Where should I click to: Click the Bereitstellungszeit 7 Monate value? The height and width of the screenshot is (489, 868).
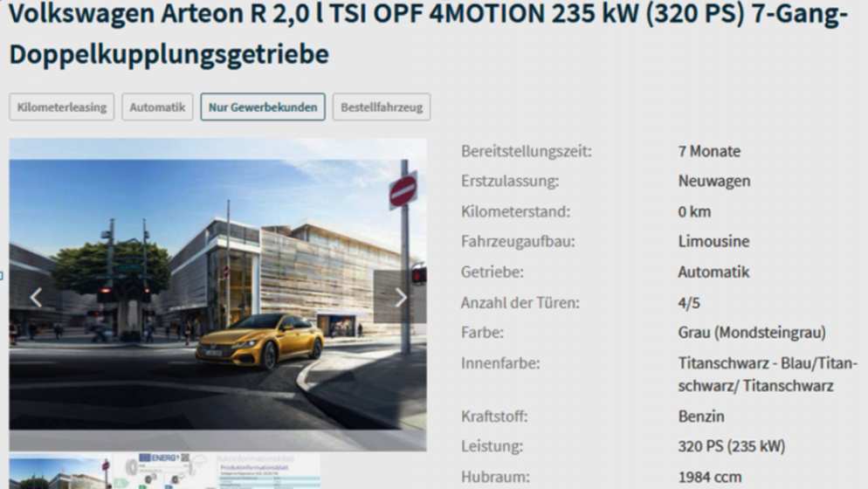coord(709,151)
